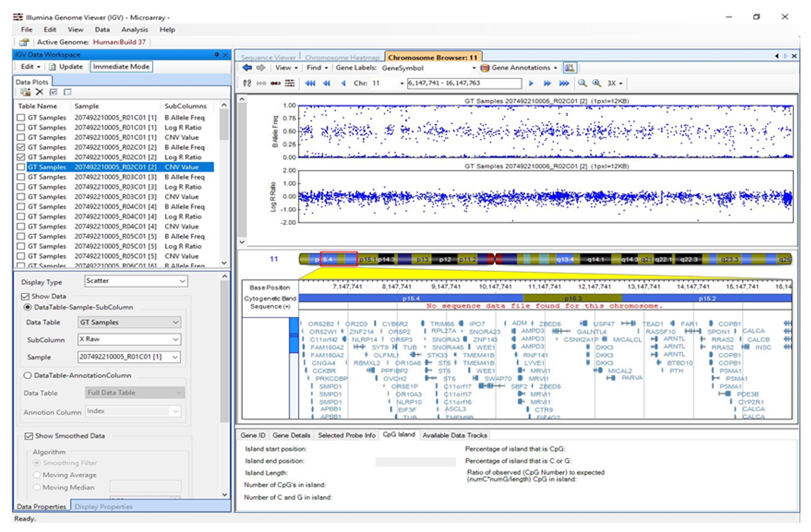811x532 pixels.
Task: Switch to the Sequence Viewer tab
Action: (x=268, y=58)
